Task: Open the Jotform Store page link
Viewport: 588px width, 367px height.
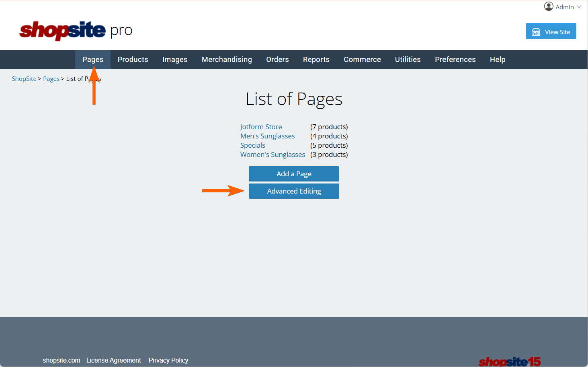Action: click(261, 127)
